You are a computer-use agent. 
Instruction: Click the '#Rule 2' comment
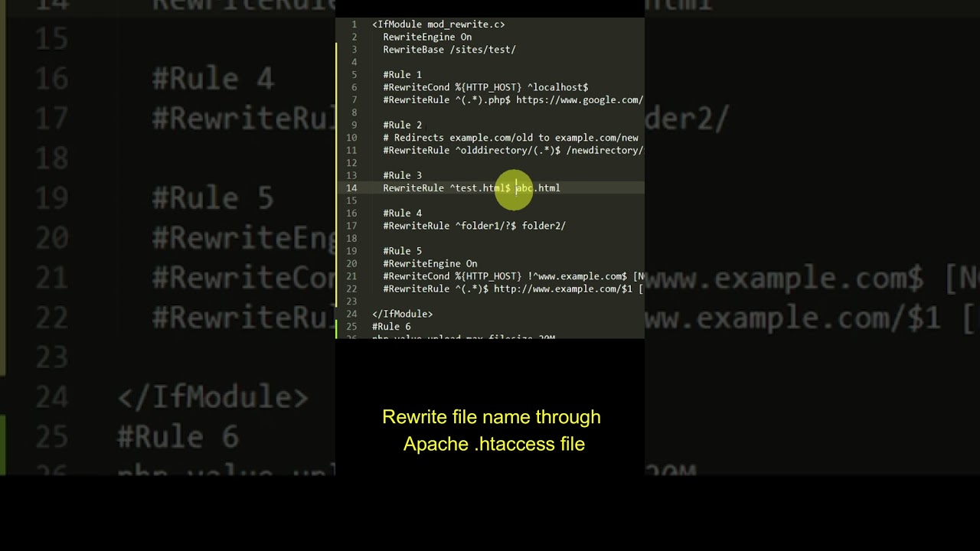[x=403, y=125]
